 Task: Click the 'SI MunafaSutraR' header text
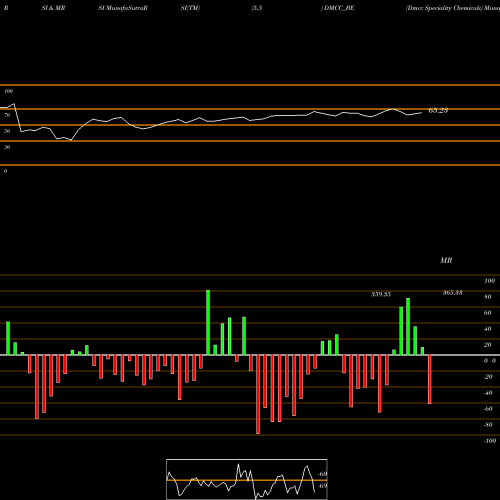click(123, 8)
